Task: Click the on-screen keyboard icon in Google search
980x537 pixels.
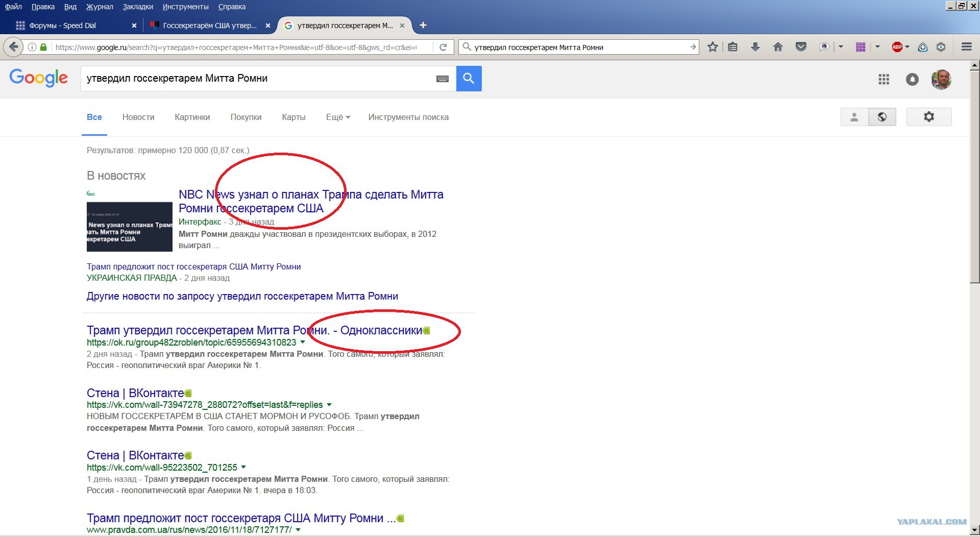Action: click(443, 79)
